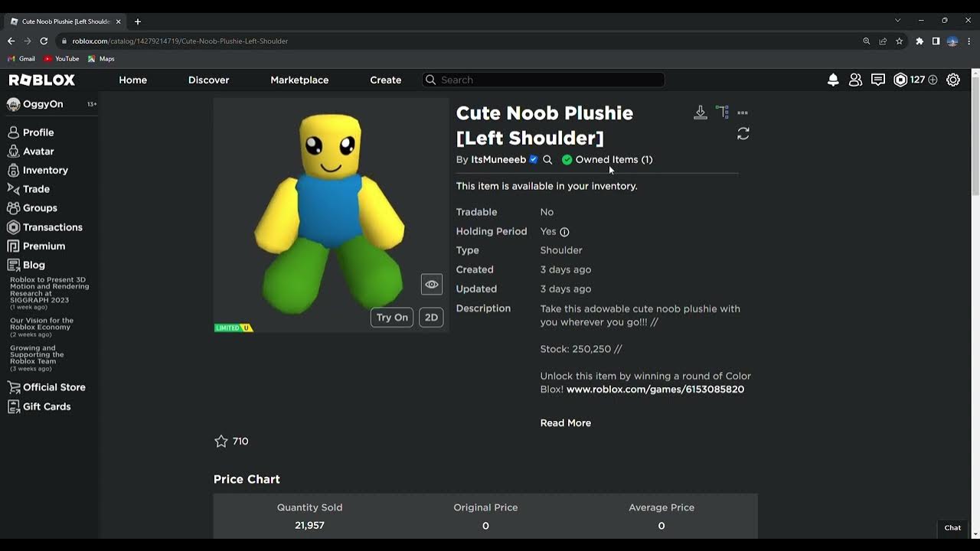Bookmark this page with star icon

coord(900,41)
